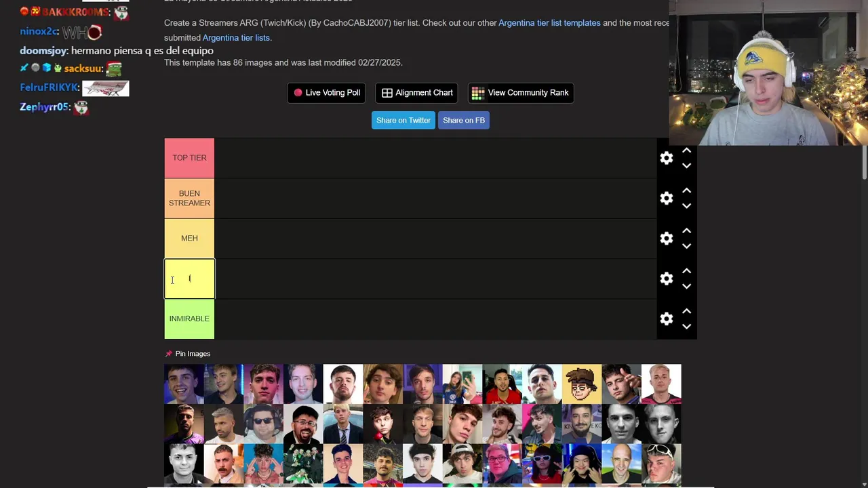Image resolution: width=868 pixels, height=488 pixels.
Task: Share tier list on FB
Action: pyautogui.click(x=464, y=121)
